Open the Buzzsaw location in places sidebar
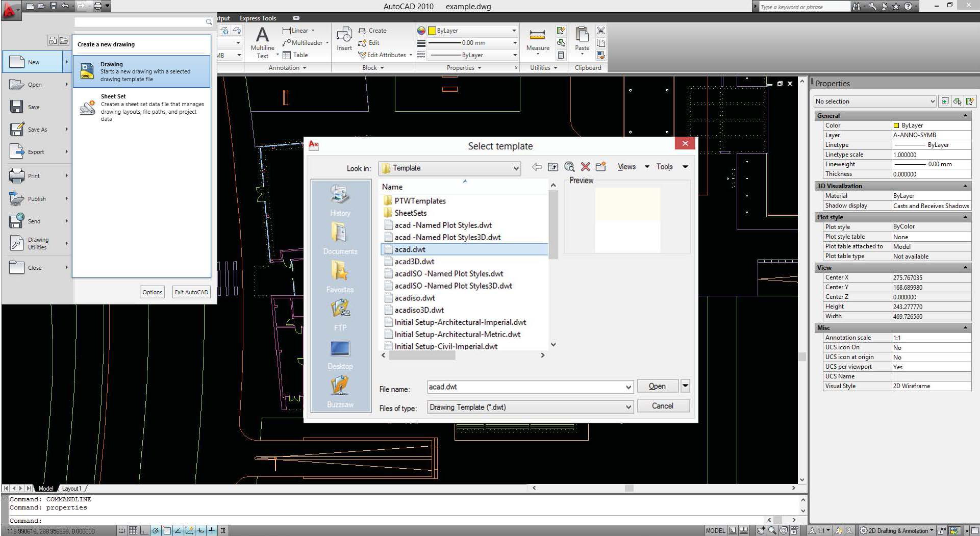Viewport: 980px width, 536px height. pyautogui.click(x=340, y=392)
